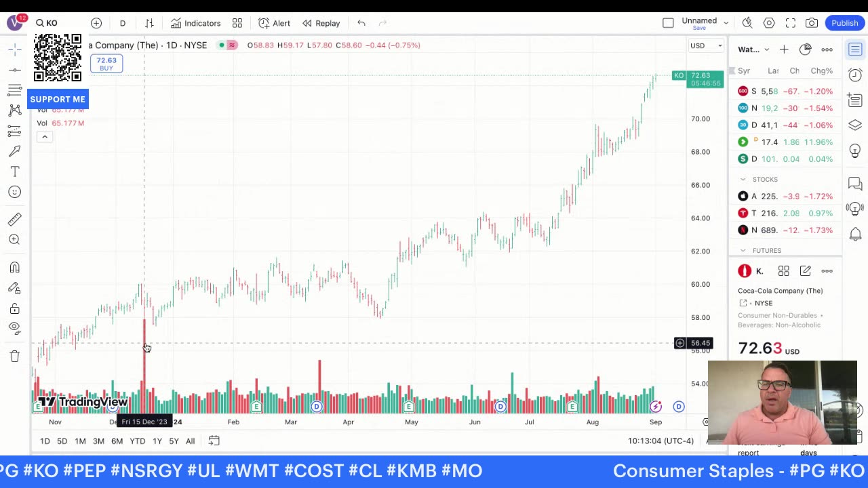Open the D interval selector
The height and width of the screenshot is (488, 868).
click(x=123, y=23)
